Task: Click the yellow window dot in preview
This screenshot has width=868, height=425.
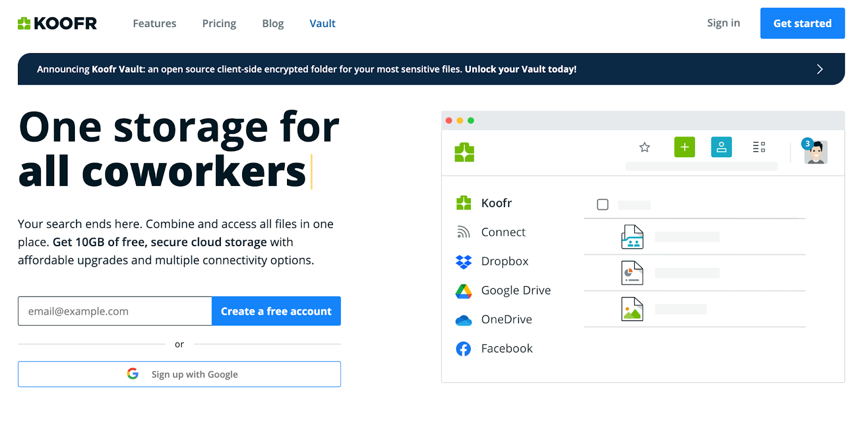Action: coord(459,120)
